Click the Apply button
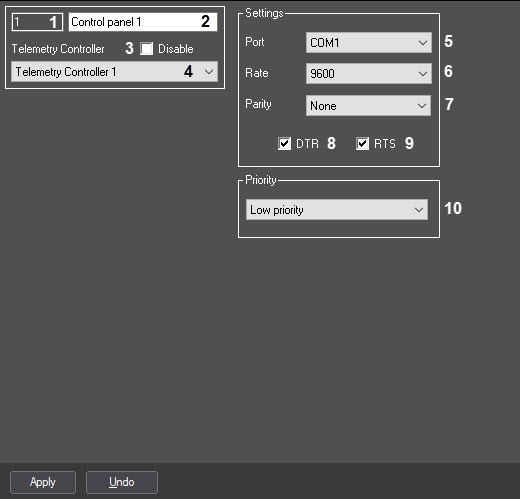Image resolution: width=520 pixels, height=499 pixels. point(43,482)
